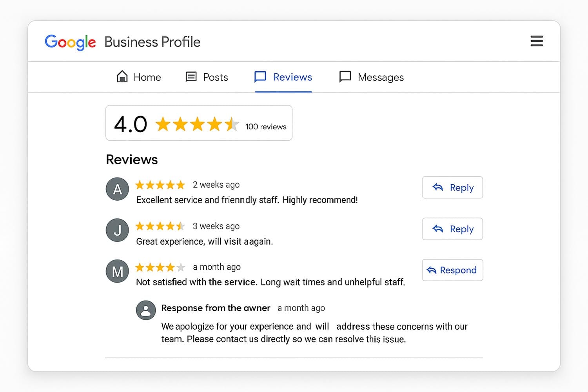Click the owner response avatar icon
588x392 pixels.
146,310
